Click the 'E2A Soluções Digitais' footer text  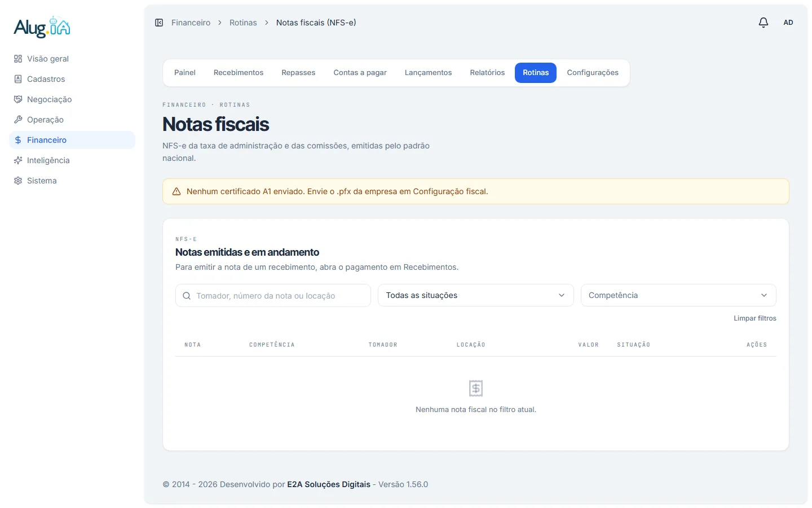click(329, 484)
